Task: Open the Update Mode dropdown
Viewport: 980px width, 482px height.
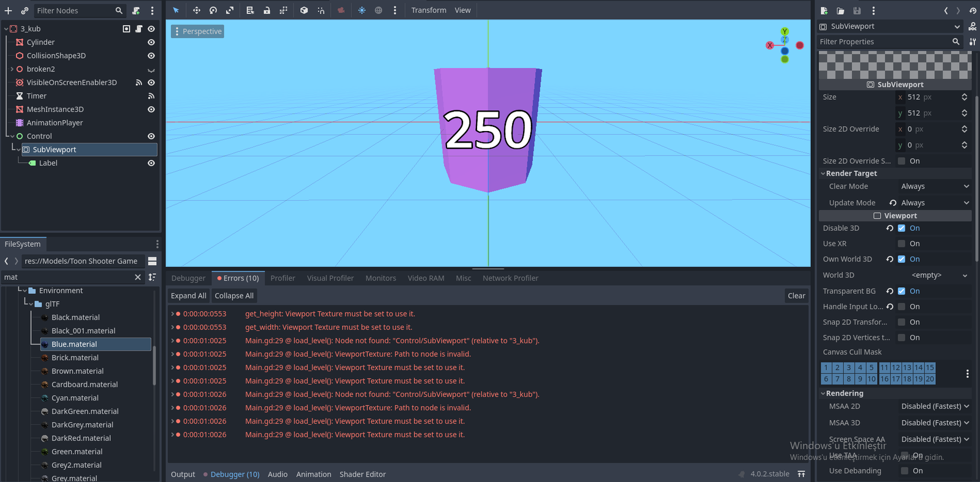Action: click(x=935, y=203)
